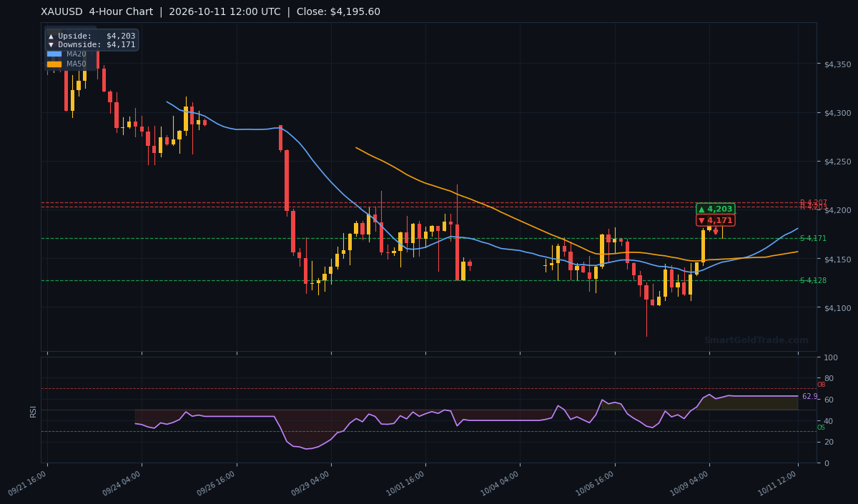The image size is (858, 504).
Task: Click the S 4,171 support level label
Action: (813, 238)
